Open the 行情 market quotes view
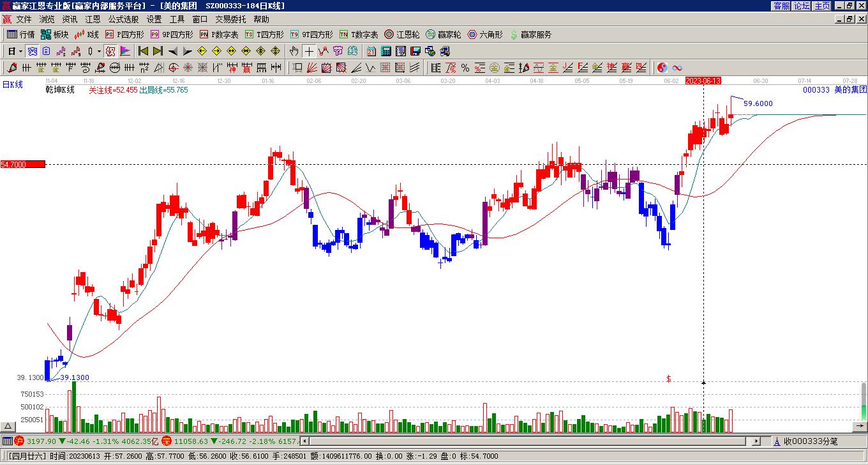 tap(20, 34)
